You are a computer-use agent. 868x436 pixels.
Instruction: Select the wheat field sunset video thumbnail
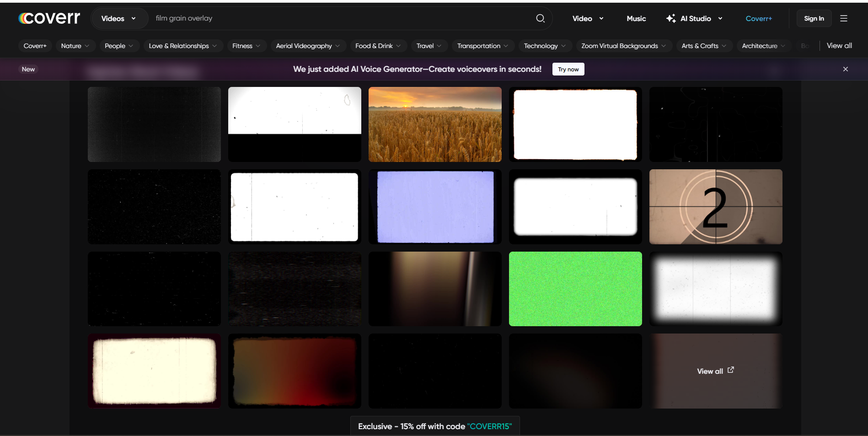click(434, 124)
